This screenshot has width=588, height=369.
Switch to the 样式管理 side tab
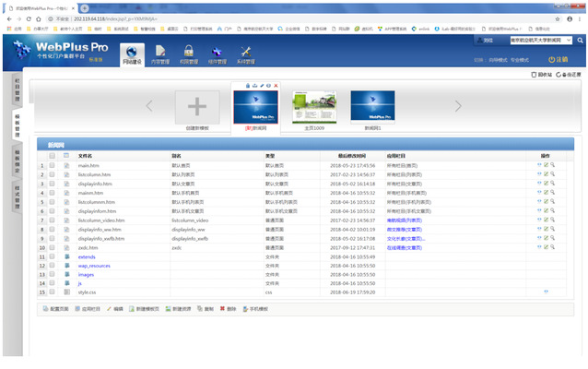[16, 196]
